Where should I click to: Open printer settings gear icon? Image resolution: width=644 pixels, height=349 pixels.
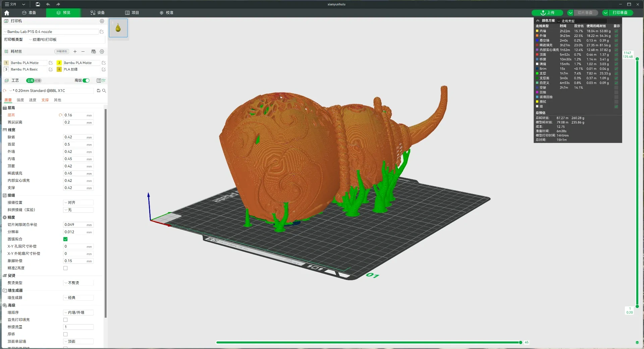point(102,21)
